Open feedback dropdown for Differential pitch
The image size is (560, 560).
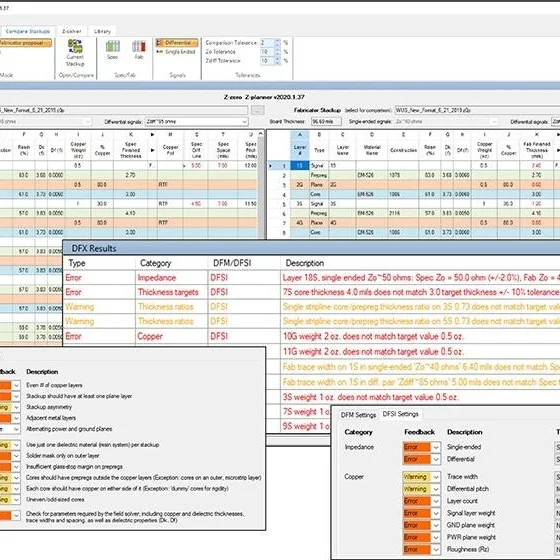436,489
